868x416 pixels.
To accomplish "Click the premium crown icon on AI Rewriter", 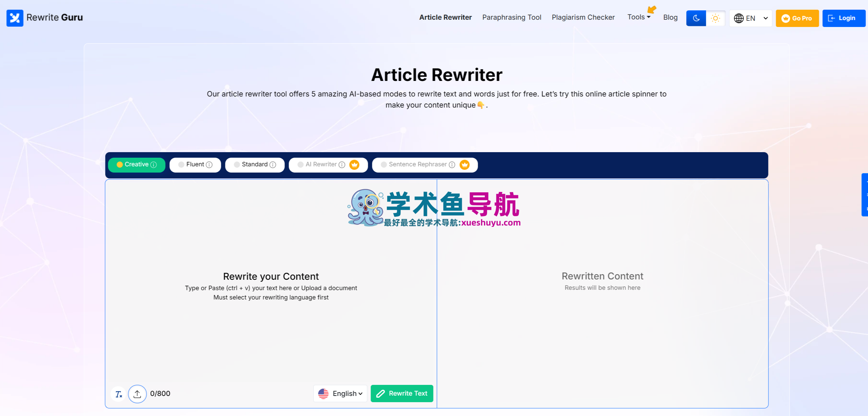I will coord(354,165).
